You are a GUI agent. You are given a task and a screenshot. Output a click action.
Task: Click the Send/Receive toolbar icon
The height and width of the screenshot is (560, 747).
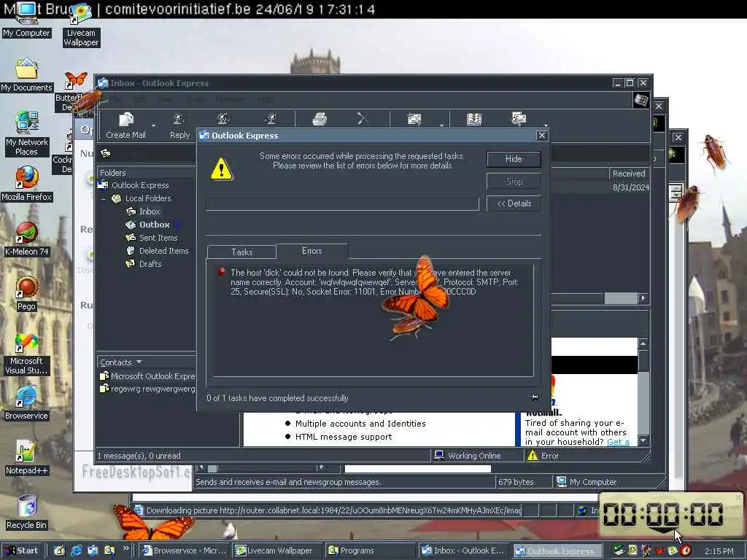414,119
